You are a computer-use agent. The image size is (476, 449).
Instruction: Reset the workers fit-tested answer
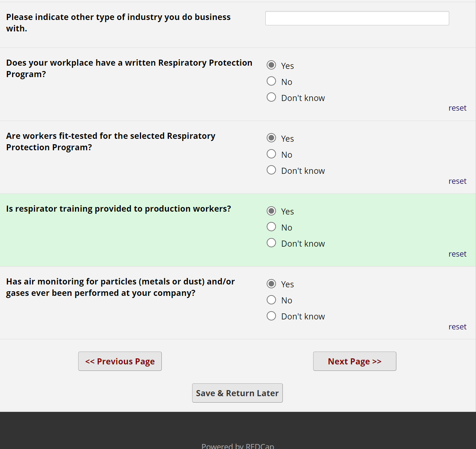[x=457, y=181]
